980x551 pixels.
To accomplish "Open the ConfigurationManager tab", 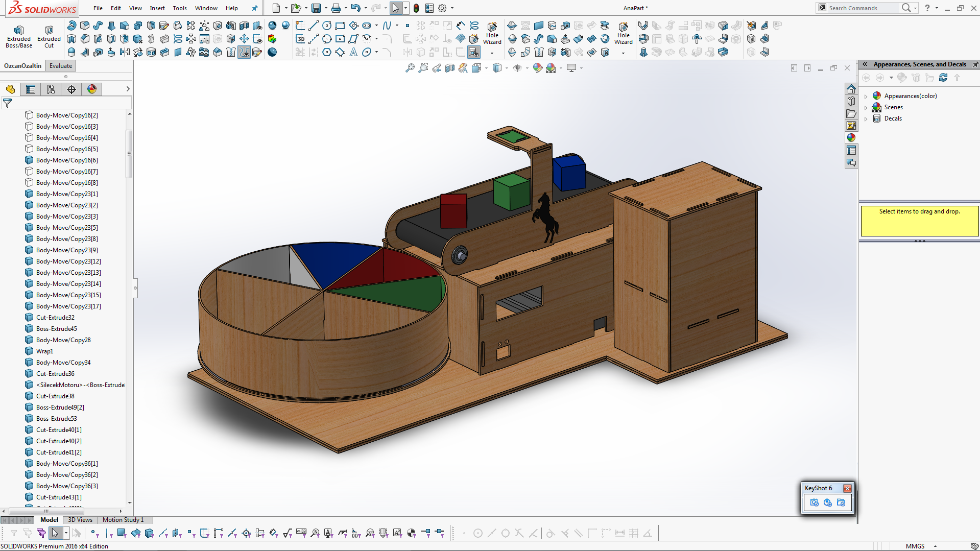I will pyautogui.click(x=51, y=89).
